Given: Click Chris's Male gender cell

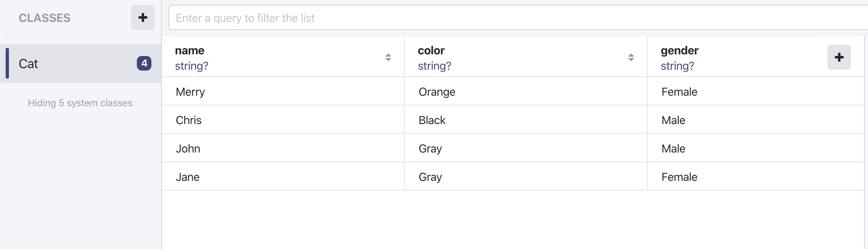Looking at the screenshot, I should [x=673, y=120].
